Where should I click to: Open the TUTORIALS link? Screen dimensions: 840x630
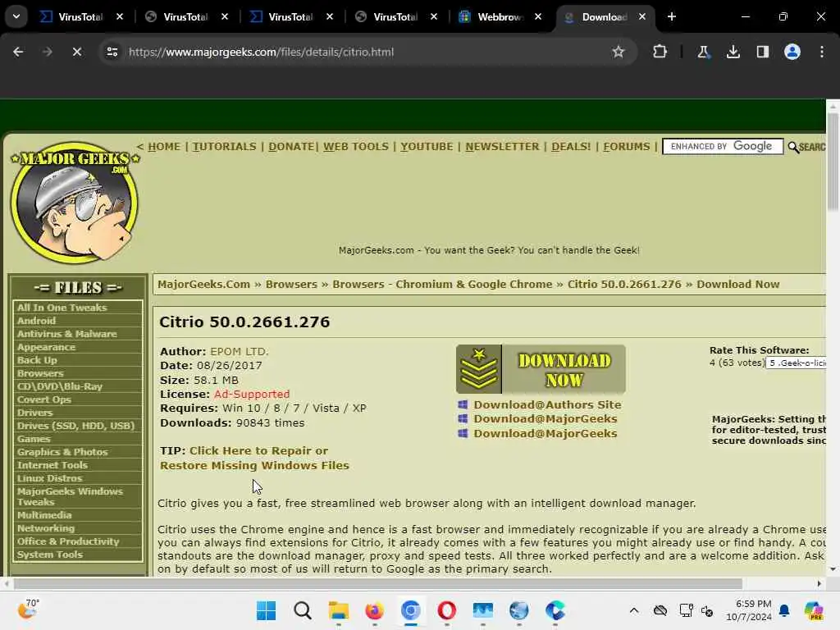point(225,146)
